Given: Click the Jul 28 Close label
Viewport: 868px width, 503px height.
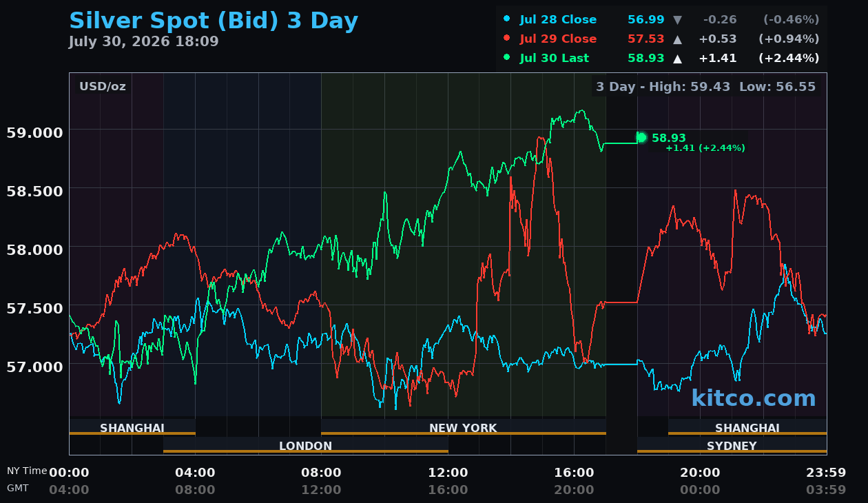Looking at the screenshot, I should (558, 19).
